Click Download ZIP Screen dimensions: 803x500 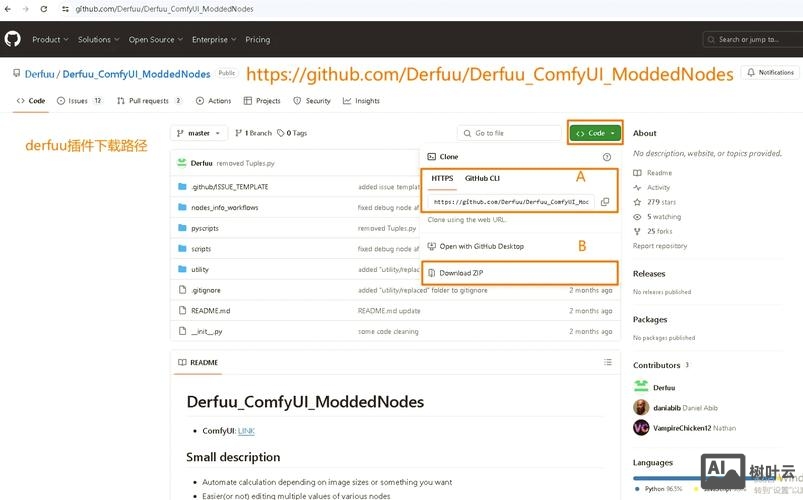pyautogui.click(x=461, y=273)
